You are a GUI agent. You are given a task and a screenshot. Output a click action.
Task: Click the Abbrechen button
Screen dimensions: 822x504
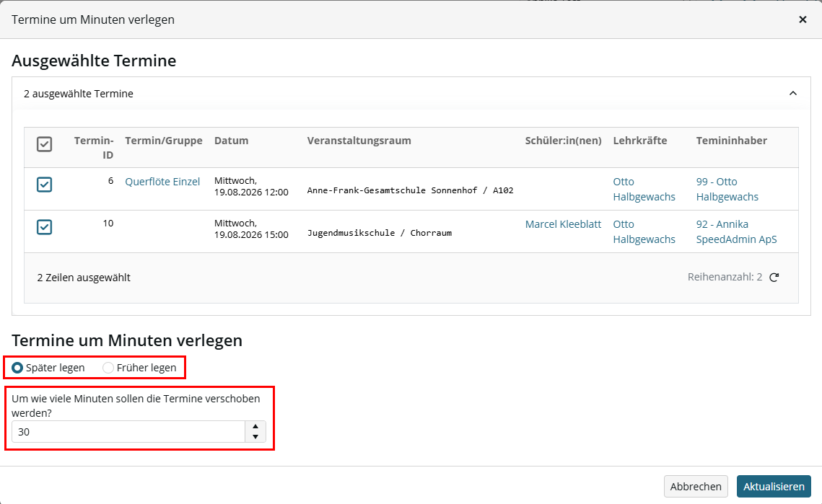tap(696, 486)
